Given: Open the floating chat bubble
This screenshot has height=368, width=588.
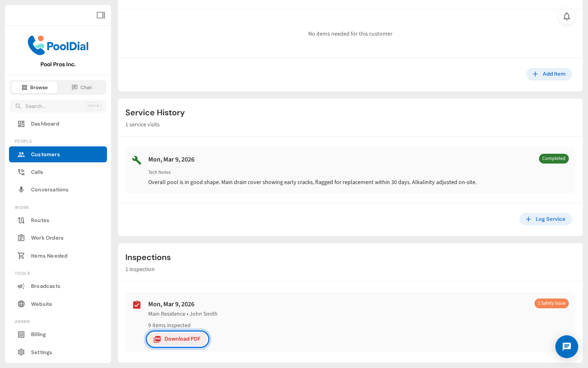Looking at the screenshot, I should [x=566, y=347].
